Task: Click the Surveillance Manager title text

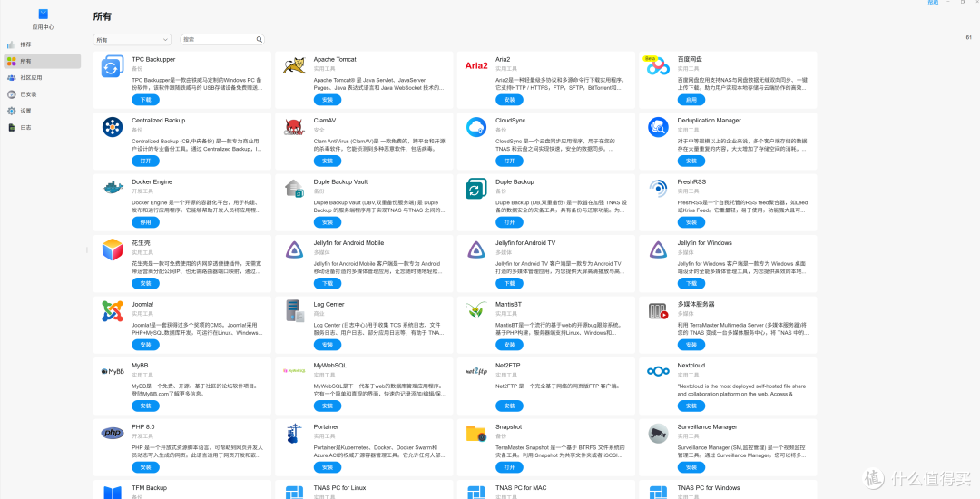Action: tap(708, 426)
